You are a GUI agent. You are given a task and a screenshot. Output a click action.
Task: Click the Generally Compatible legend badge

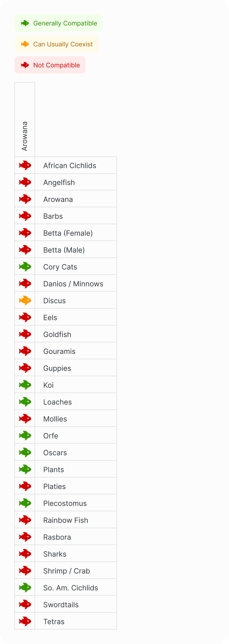[58, 23]
